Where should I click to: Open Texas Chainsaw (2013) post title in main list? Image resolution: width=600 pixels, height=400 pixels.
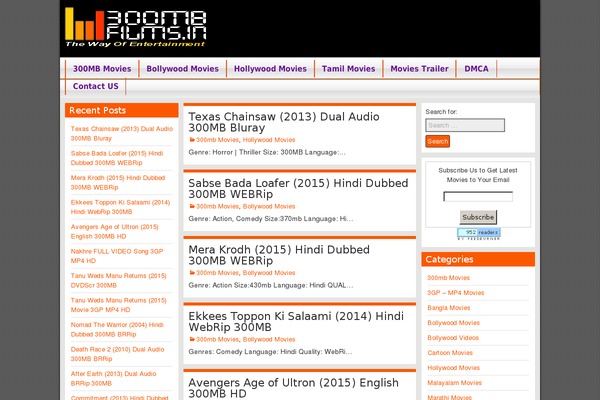tap(284, 122)
